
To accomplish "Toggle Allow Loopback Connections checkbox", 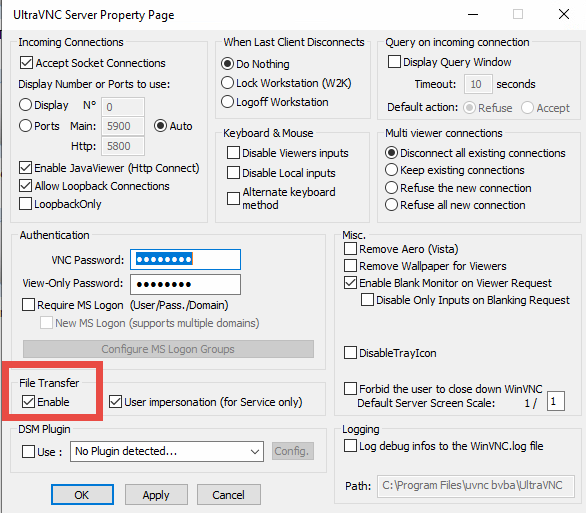I will pyautogui.click(x=25, y=186).
